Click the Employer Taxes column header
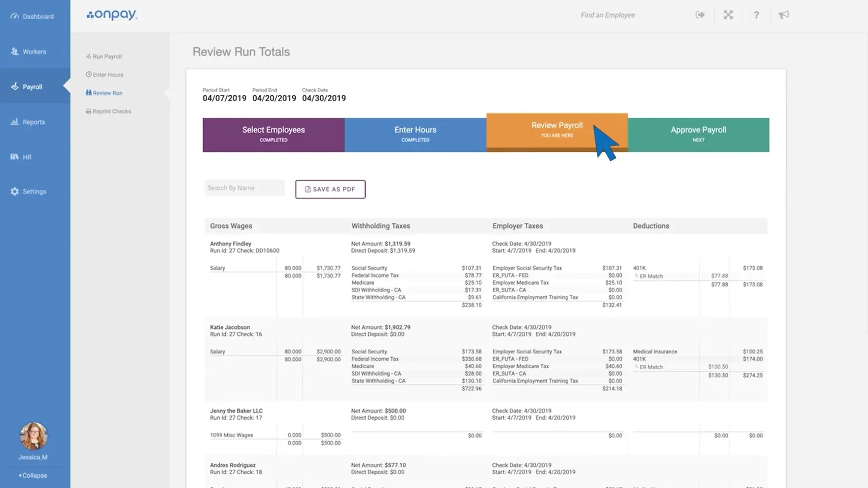The image size is (868, 488). pyautogui.click(x=518, y=226)
